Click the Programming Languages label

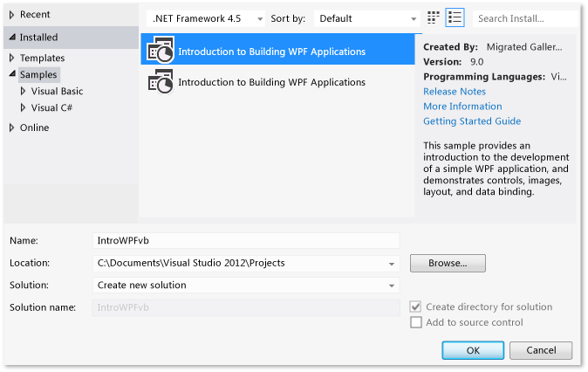[x=484, y=77]
